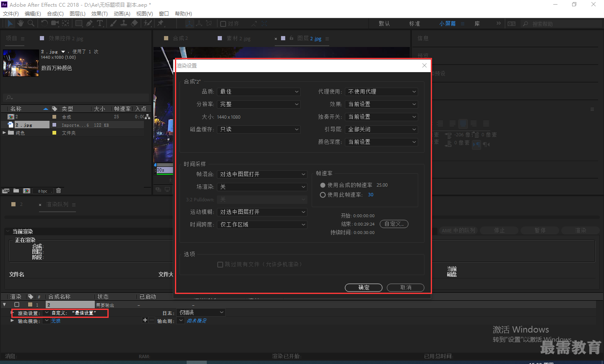
Task: Select the Rectangle shape tool
Action: coord(79,23)
